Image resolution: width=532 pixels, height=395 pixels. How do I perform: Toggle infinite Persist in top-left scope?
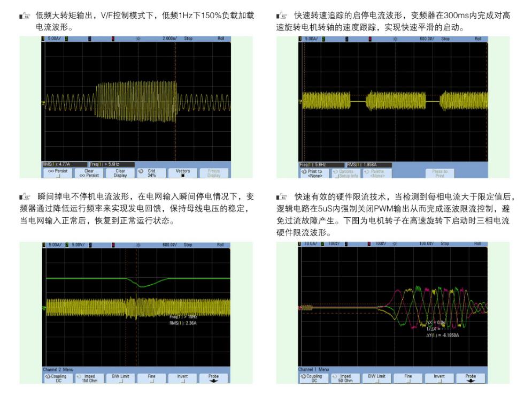click(x=58, y=173)
